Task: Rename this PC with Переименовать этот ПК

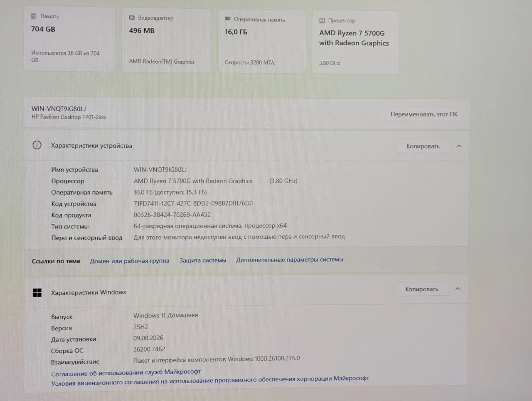Action: coord(424,114)
